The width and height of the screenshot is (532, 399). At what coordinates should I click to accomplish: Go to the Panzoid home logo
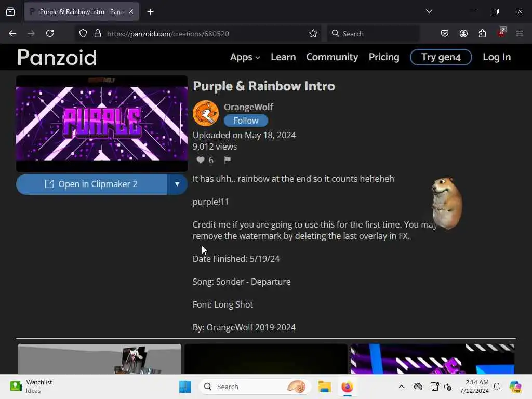pyautogui.click(x=57, y=57)
